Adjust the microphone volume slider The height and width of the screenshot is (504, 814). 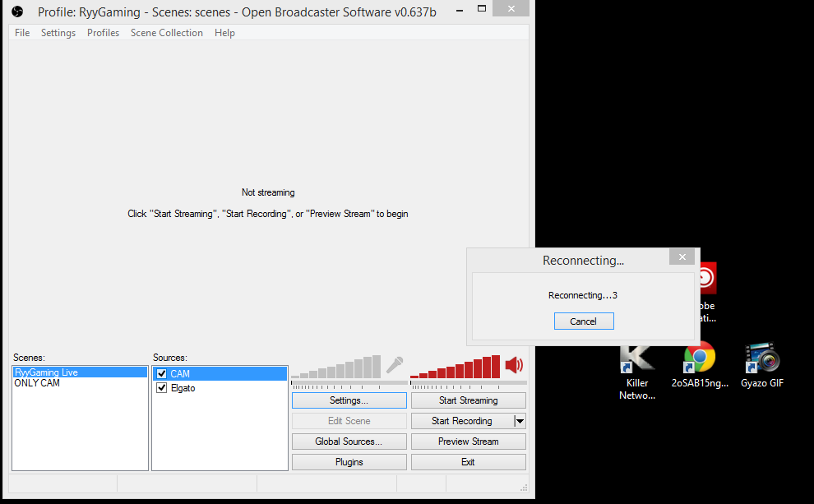(x=349, y=383)
